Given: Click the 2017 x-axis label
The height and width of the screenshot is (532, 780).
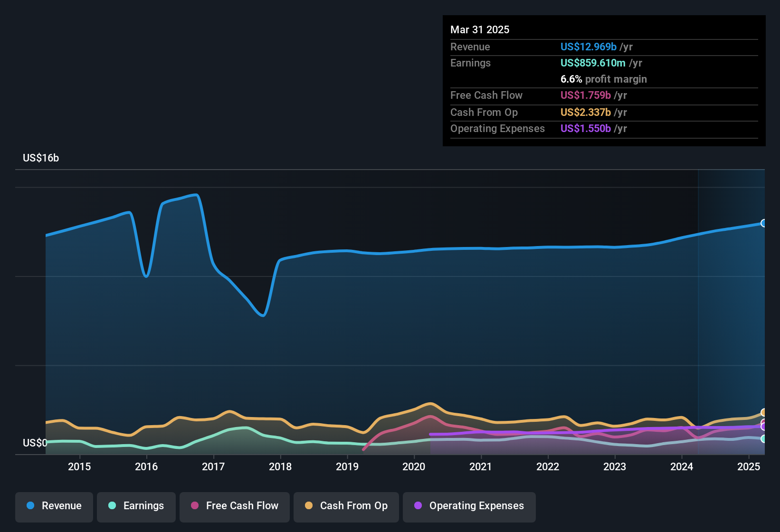Looking at the screenshot, I should coord(213,466).
